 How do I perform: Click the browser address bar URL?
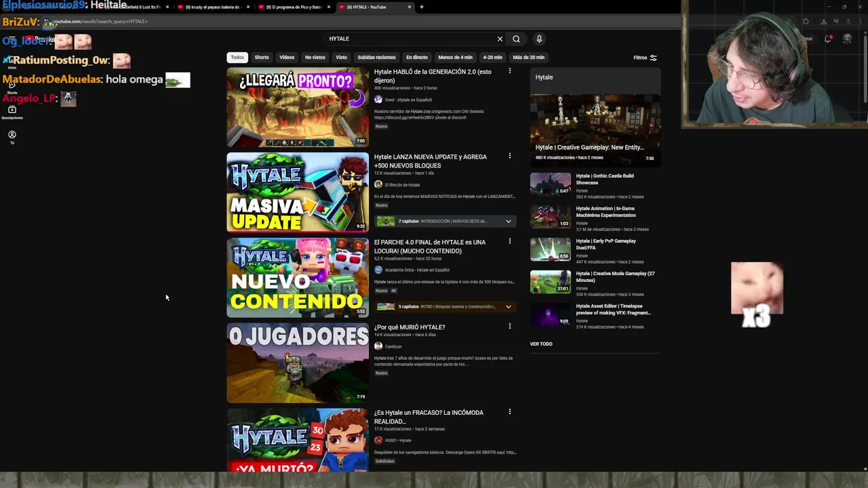(x=102, y=21)
